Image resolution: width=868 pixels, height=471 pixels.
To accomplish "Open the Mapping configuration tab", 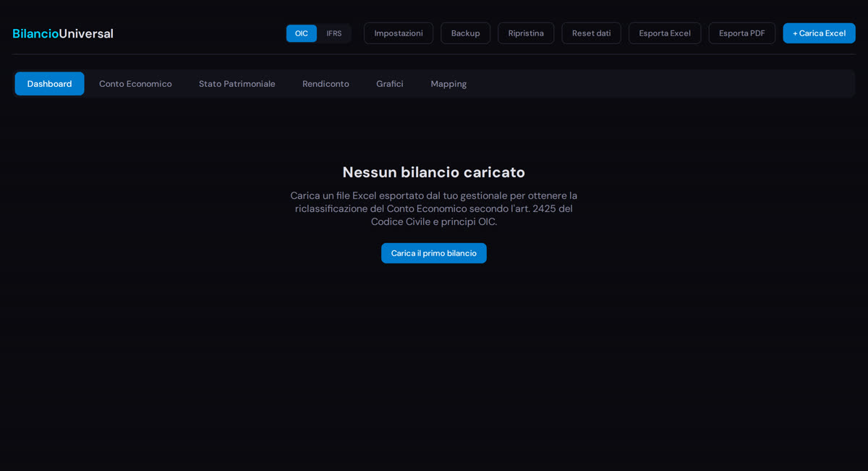I will (448, 83).
